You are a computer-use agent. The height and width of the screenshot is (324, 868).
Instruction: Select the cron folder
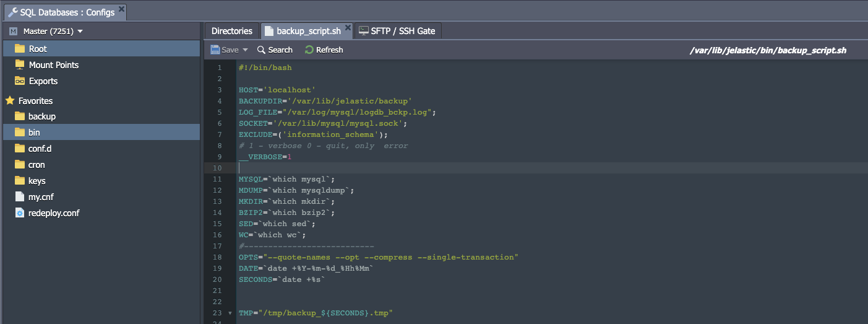(x=37, y=165)
